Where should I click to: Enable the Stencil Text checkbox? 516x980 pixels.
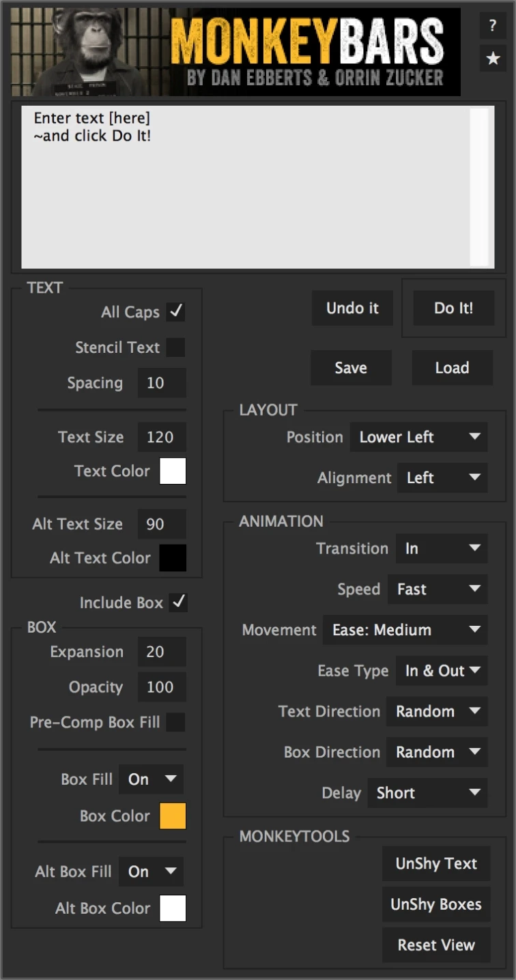[176, 347]
